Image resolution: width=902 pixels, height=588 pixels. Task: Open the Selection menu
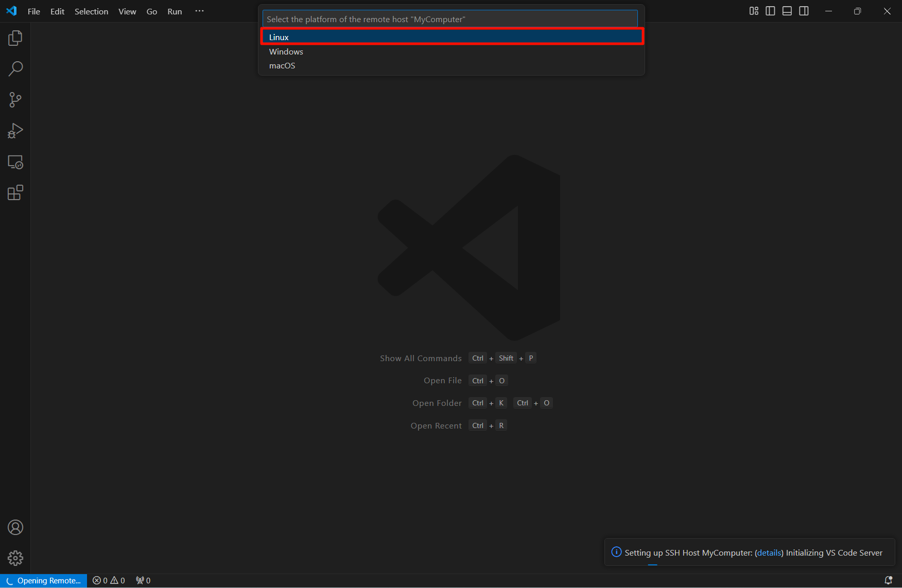91,11
